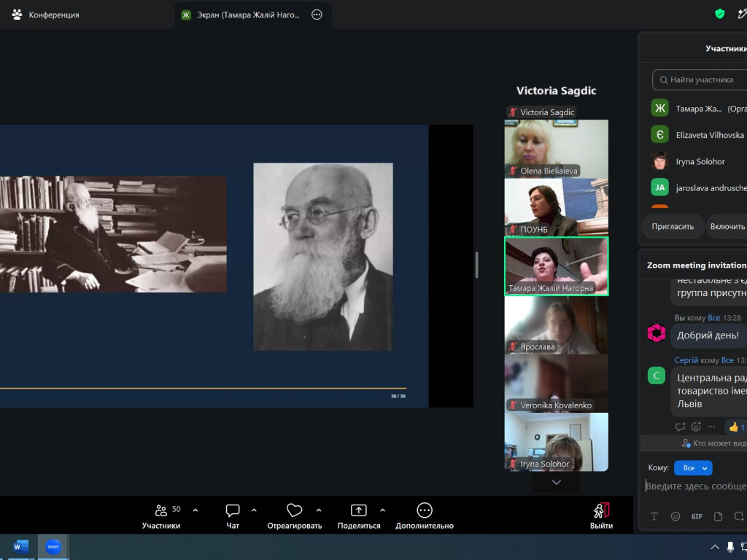Open the Участники panel from the toolbar
This screenshot has width=747, height=560.
(x=161, y=516)
